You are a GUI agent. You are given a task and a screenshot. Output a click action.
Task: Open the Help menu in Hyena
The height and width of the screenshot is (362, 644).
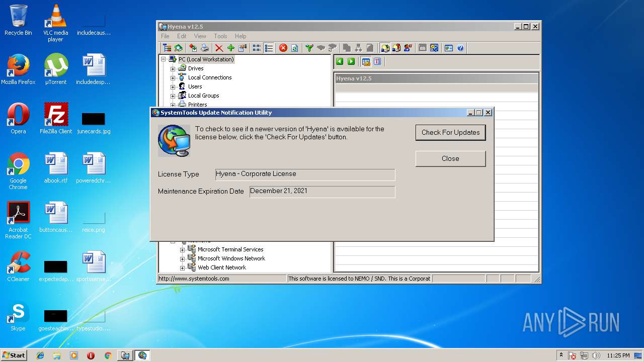click(240, 36)
